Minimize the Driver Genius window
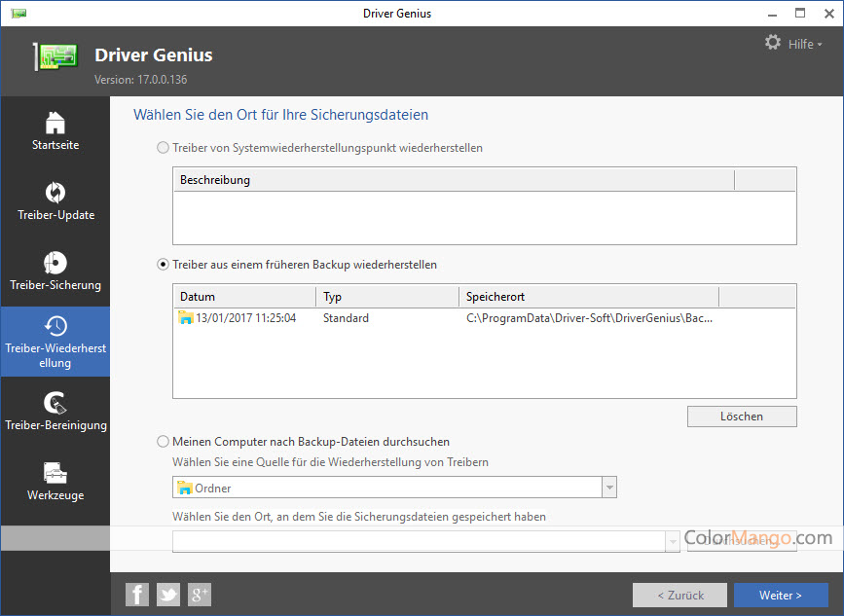 772,14
